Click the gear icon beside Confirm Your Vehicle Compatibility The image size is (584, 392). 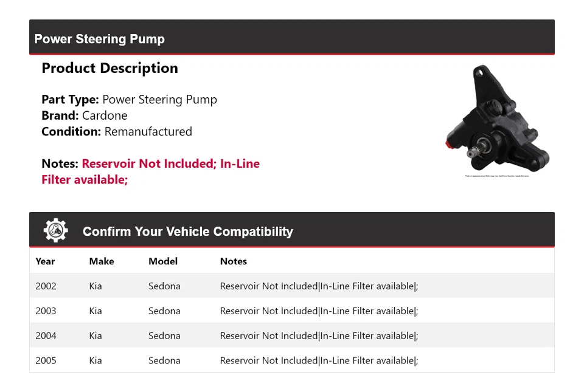tap(56, 231)
